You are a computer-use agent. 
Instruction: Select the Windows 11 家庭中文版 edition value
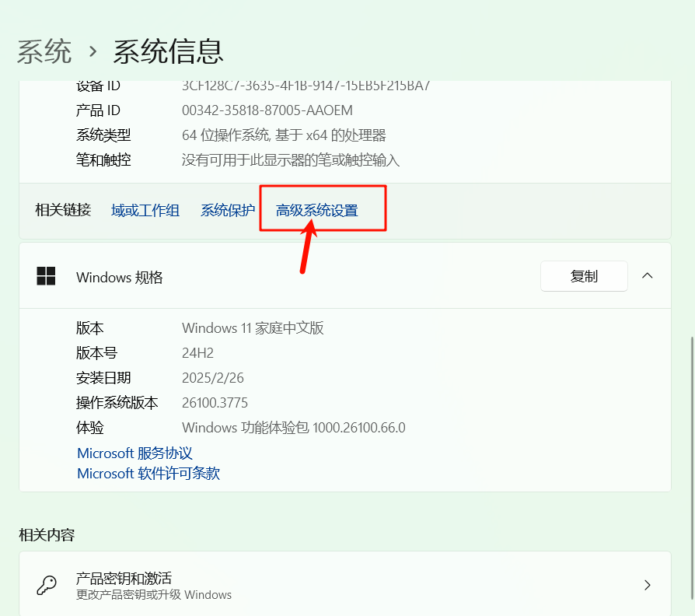pos(253,328)
